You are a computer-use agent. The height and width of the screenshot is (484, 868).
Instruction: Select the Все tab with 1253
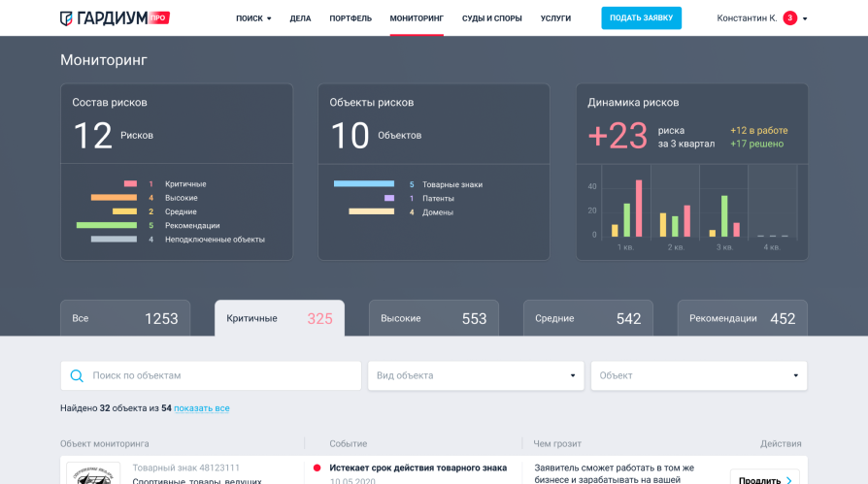(x=124, y=318)
